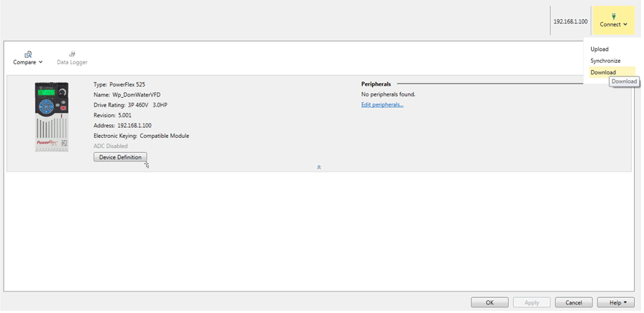Click the No peripherals found message
The height and width of the screenshot is (313, 644).
tap(388, 94)
